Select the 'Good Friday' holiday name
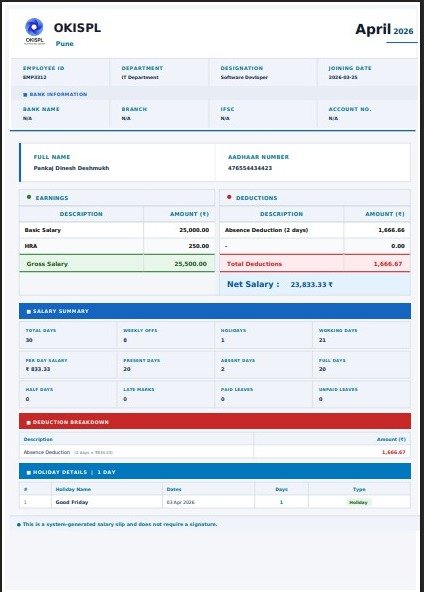The width and height of the screenshot is (424, 592). point(72,502)
